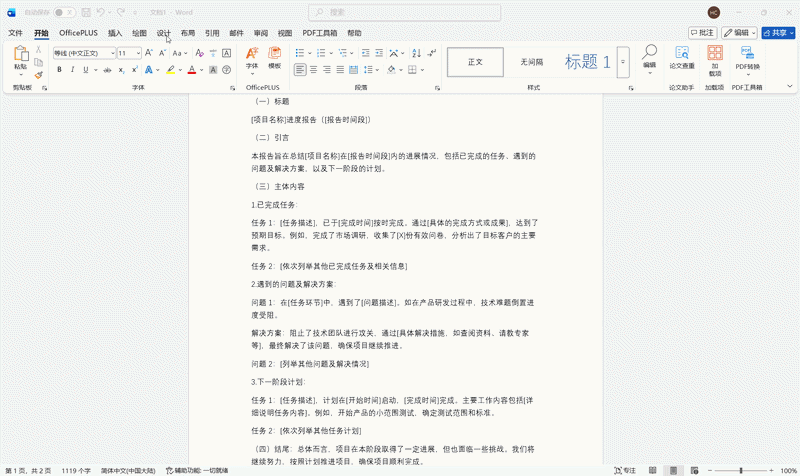Switch to the OfficePLUS tab
800x476 pixels.
[78, 33]
